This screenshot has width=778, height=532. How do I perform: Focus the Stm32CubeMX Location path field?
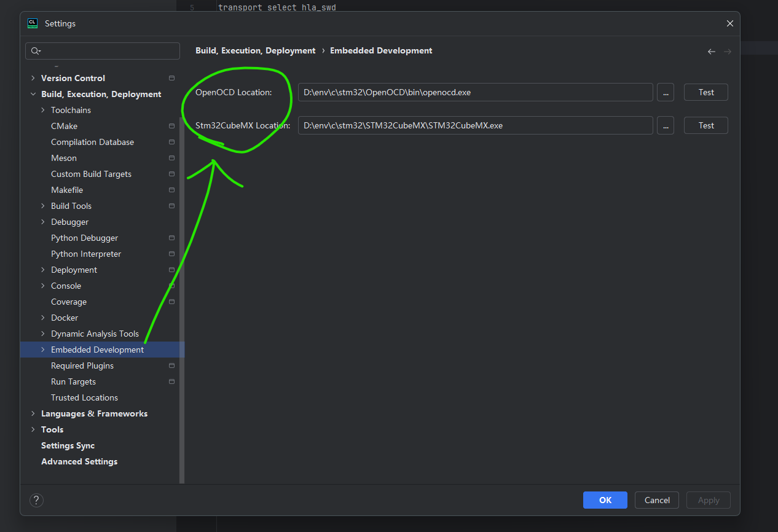pos(476,125)
